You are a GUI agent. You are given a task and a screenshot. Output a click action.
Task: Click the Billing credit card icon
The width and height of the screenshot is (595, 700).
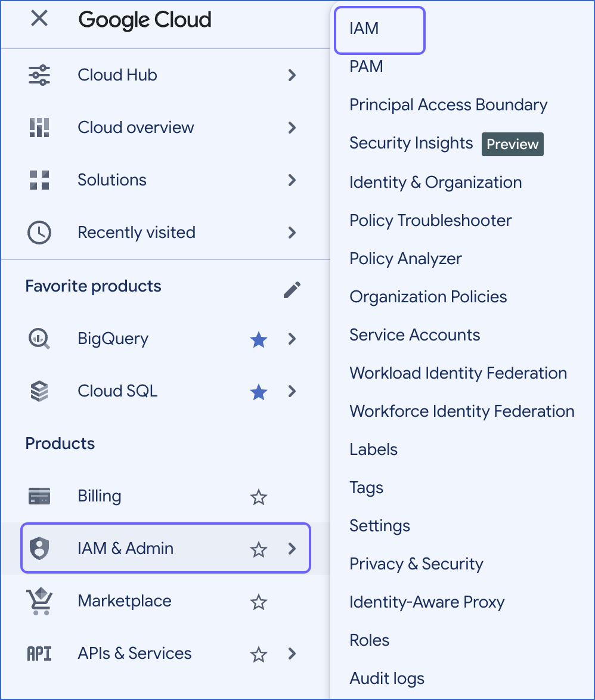pos(39,496)
